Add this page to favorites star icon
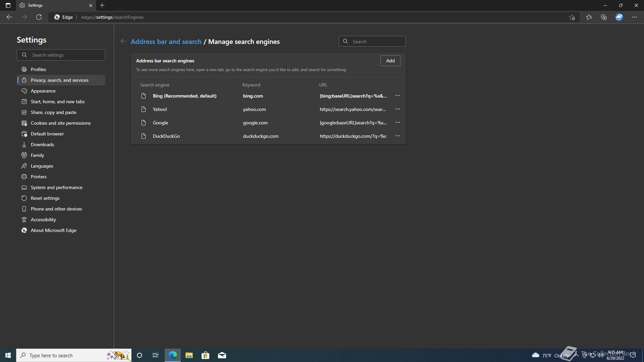Viewport: 644px width, 362px height. click(x=572, y=17)
